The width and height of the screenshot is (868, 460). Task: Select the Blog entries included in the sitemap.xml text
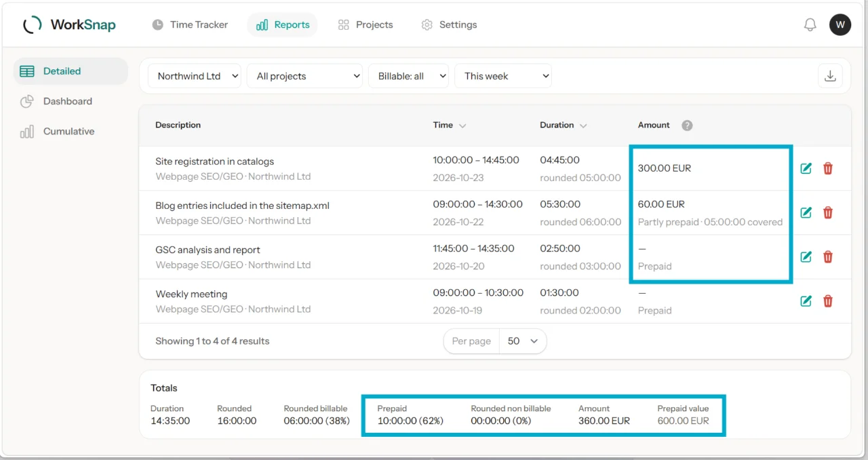pos(242,206)
